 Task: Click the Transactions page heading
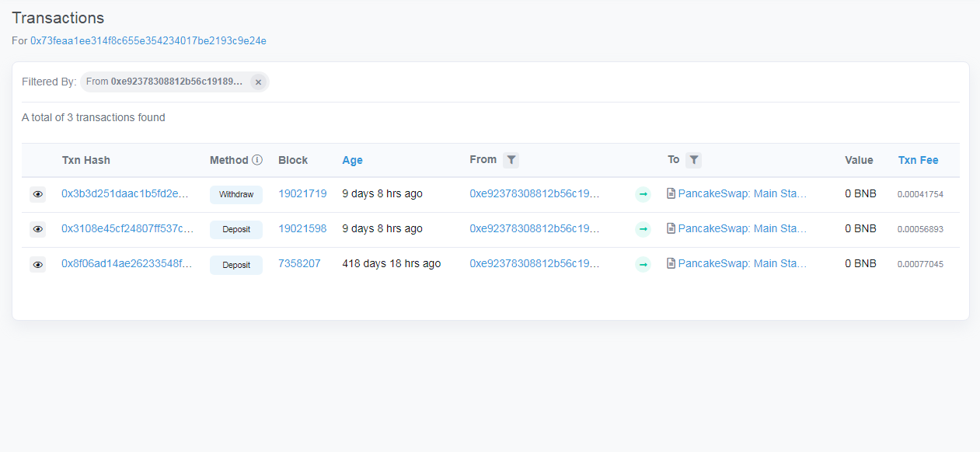point(58,18)
